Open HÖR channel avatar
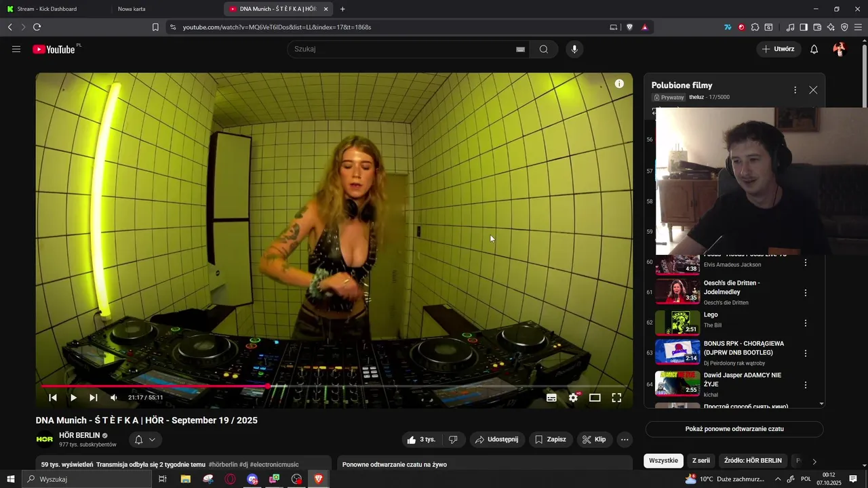 (x=45, y=439)
